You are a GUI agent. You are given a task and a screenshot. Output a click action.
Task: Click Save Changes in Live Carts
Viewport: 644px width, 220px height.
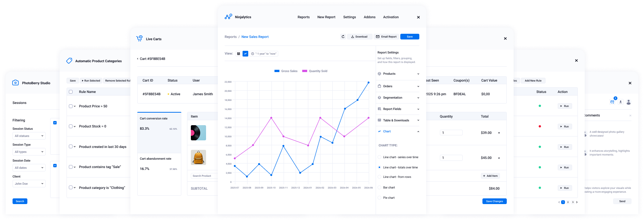click(494, 201)
